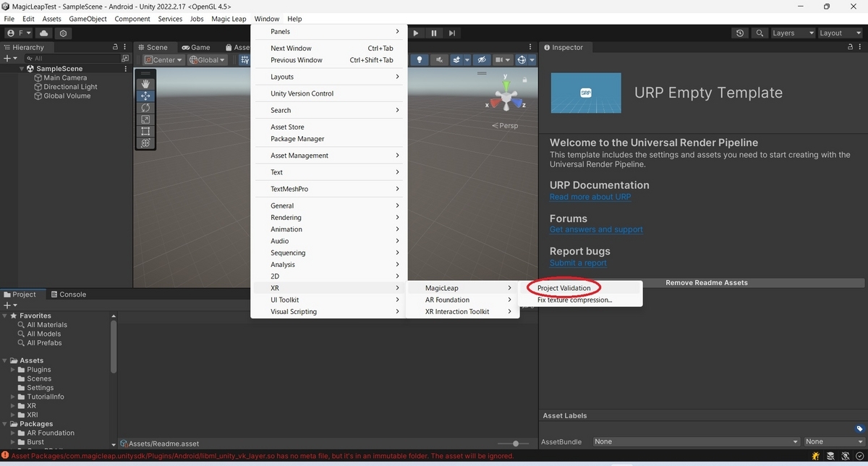Open AR Foundation submenu
The height and width of the screenshot is (466, 868).
tap(461, 300)
